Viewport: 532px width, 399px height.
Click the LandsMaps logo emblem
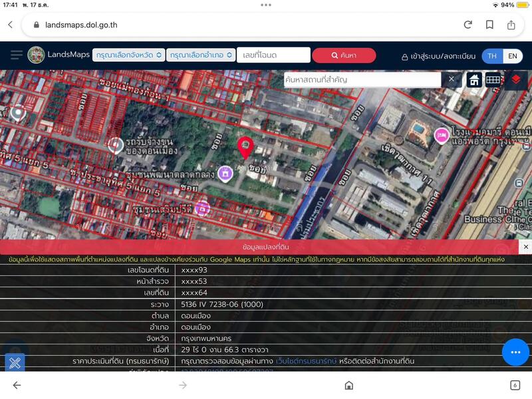pyautogui.click(x=36, y=55)
